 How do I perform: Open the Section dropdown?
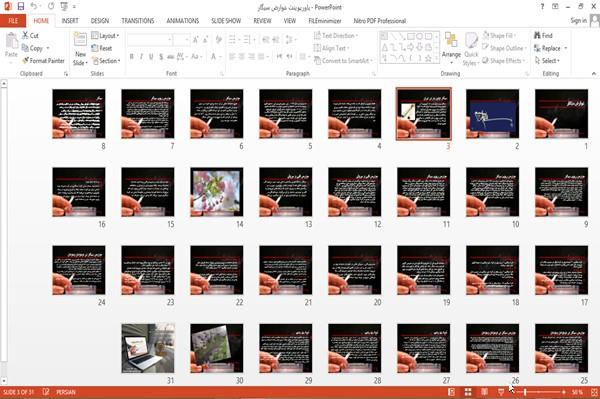106,61
